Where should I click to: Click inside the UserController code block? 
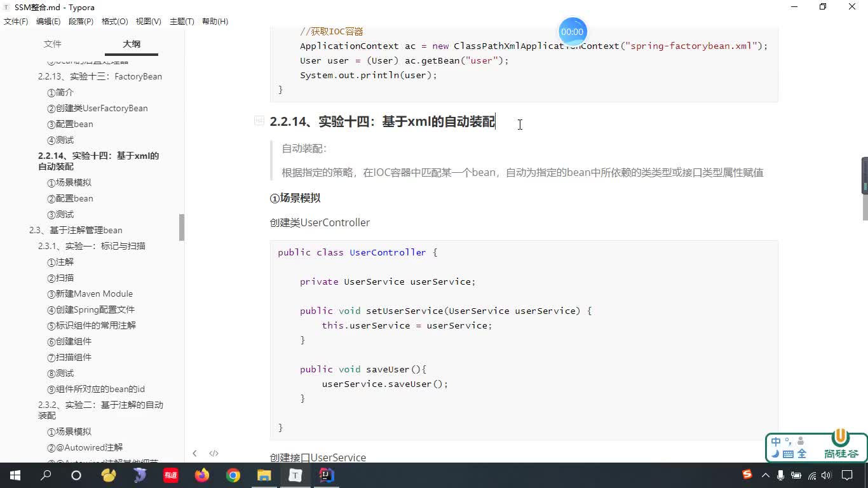[x=524, y=340]
